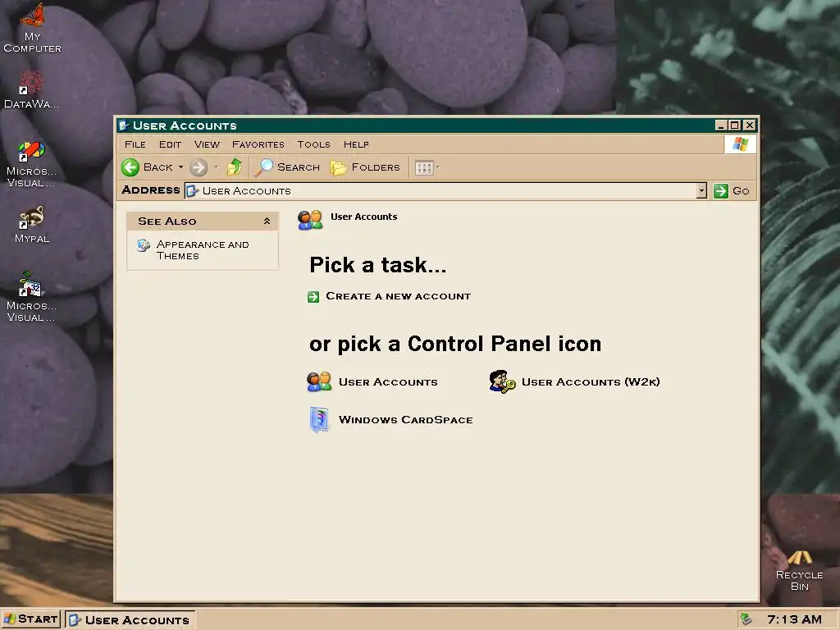Expand the Address bar dropdown arrow
Screen dimensions: 840x630
[702, 190]
